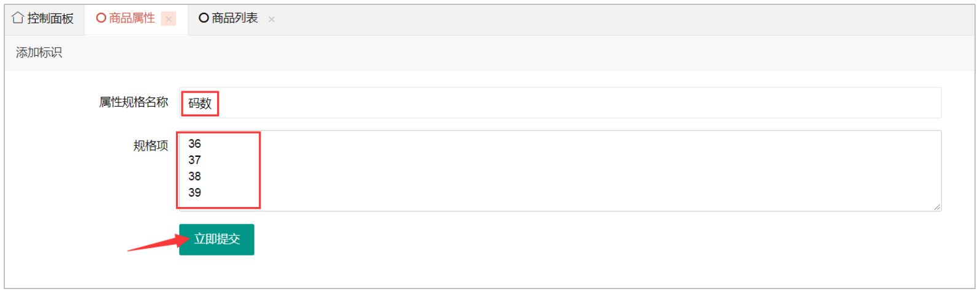980x294 pixels.
Task: Place cursor on line 38 in textarea
Action: 195,176
